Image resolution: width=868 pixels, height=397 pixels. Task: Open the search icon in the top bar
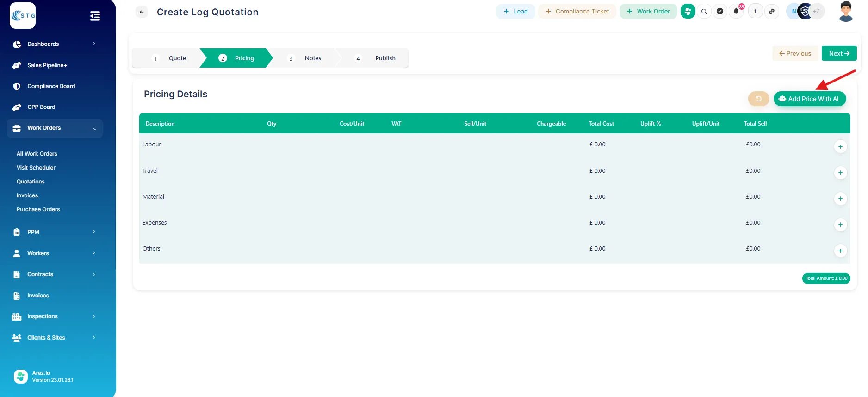pyautogui.click(x=704, y=12)
